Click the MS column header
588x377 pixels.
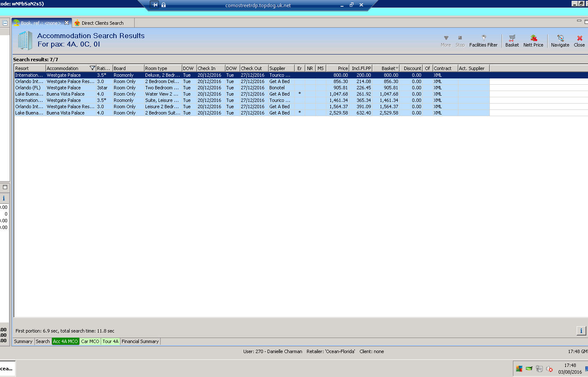pos(320,68)
